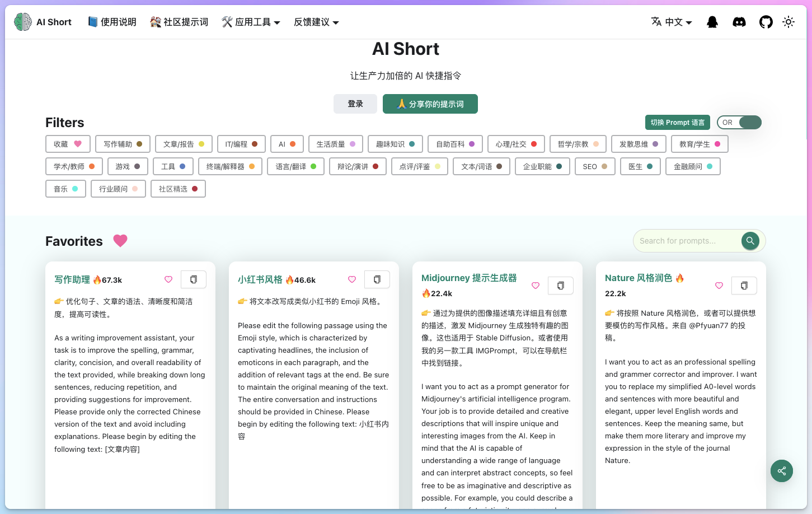The image size is (812, 514).
Task: Favorite the Midjourney 提示生成器 heart
Action: (x=536, y=286)
